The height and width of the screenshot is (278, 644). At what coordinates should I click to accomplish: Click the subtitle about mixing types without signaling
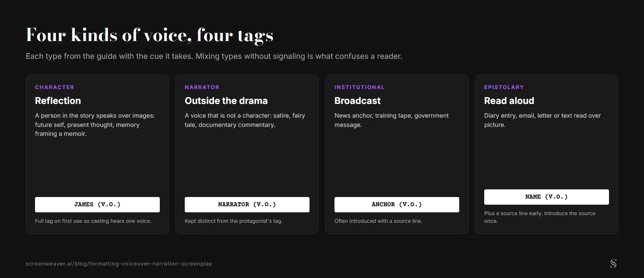click(x=214, y=56)
